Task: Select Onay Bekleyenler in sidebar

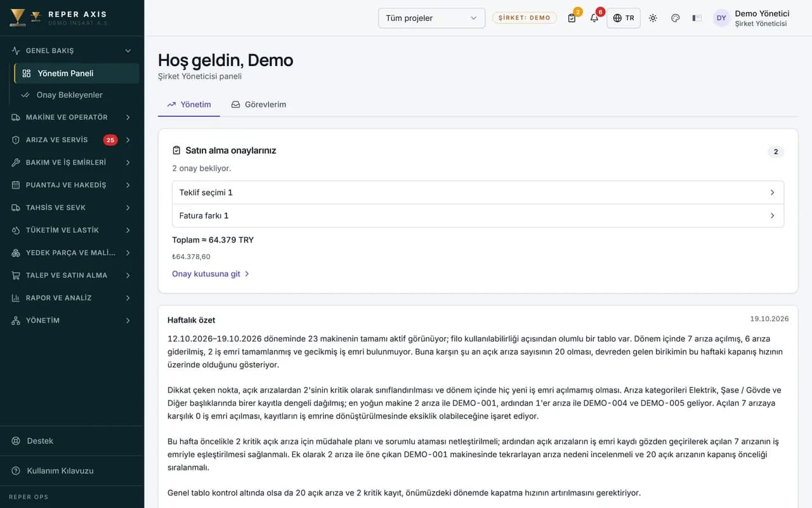Action: pyautogui.click(x=70, y=95)
